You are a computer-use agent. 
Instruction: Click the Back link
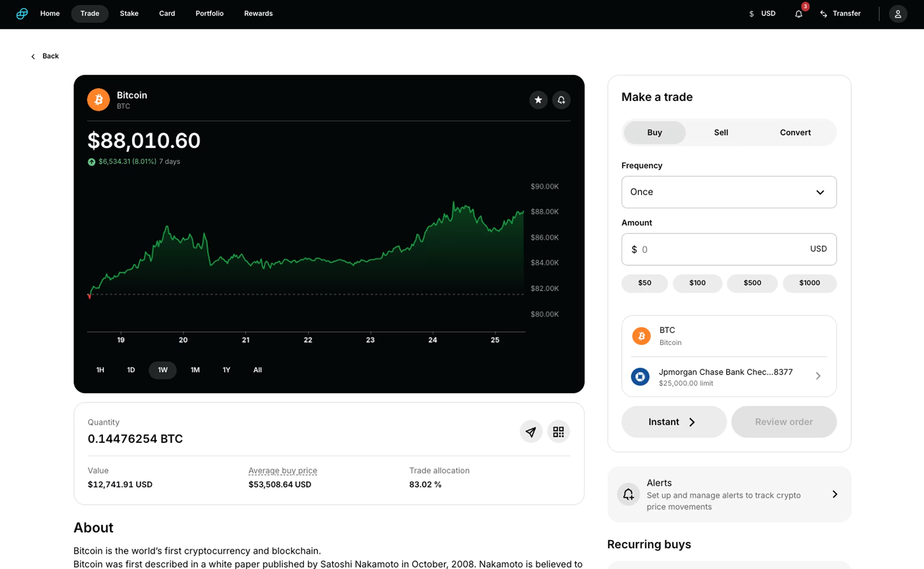(x=44, y=56)
